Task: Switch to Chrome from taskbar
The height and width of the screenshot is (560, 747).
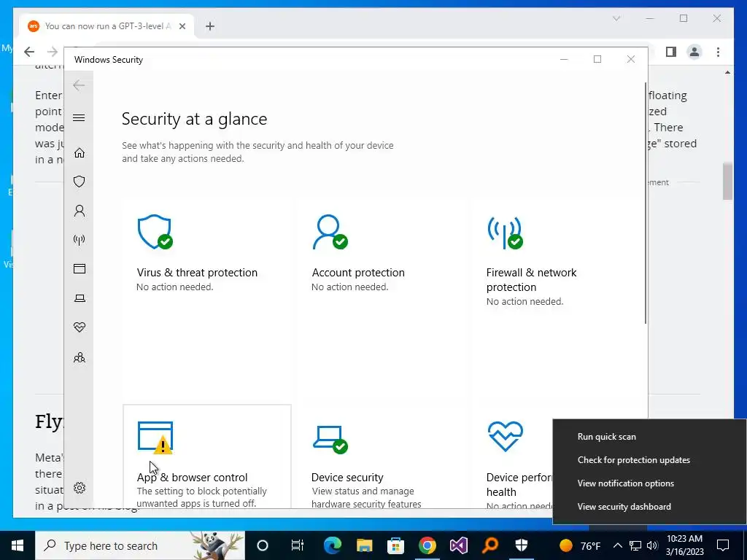Action: pyautogui.click(x=427, y=545)
